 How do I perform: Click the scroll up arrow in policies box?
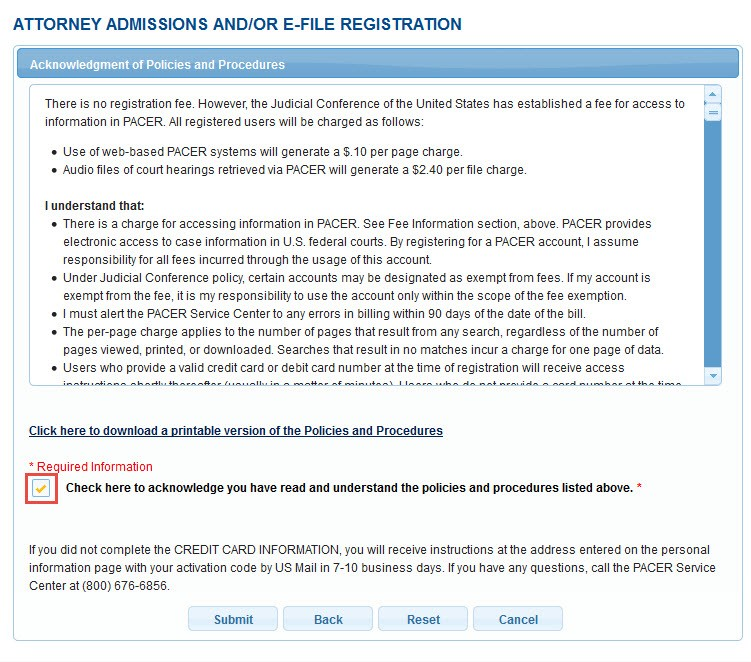713,96
